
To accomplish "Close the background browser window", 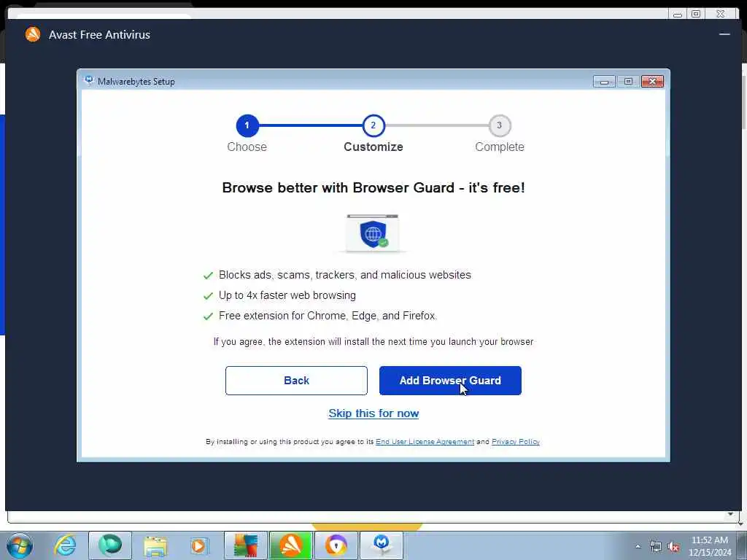I will click(x=720, y=14).
